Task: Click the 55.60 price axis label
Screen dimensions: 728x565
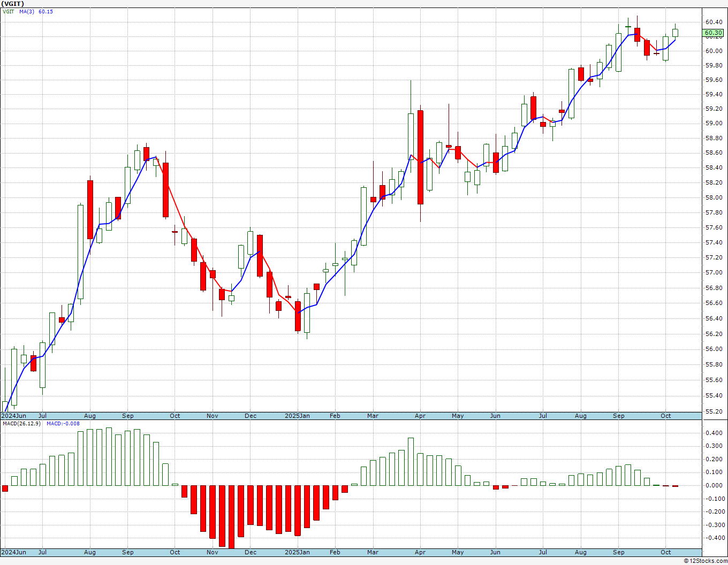Action: [x=714, y=380]
